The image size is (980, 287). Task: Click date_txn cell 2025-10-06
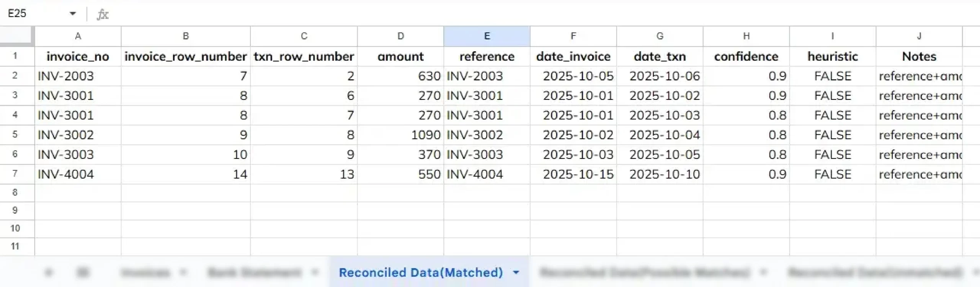click(x=660, y=76)
